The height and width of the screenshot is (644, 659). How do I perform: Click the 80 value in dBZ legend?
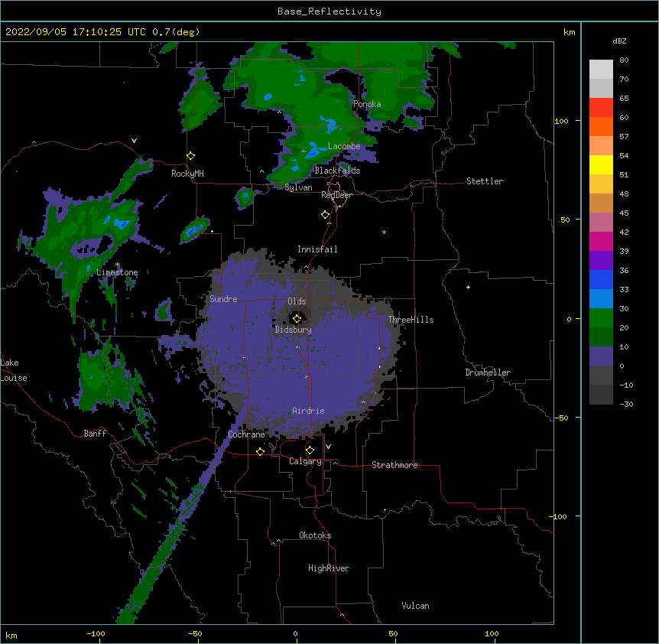click(624, 60)
